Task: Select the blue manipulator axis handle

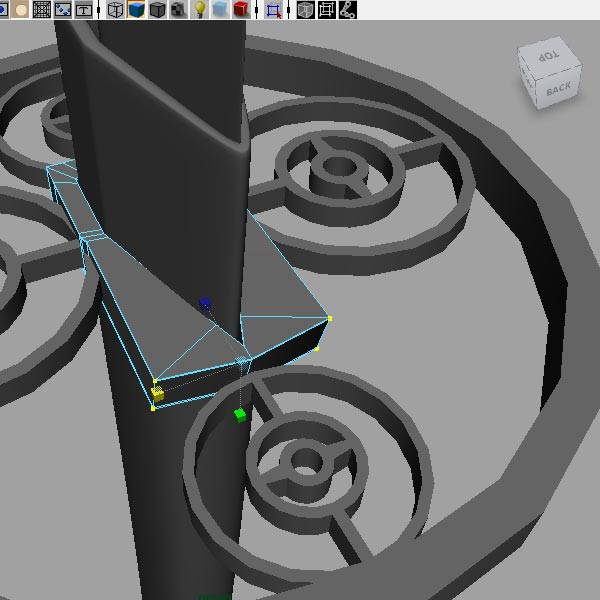Action: pyautogui.click(x=205, y=304)
